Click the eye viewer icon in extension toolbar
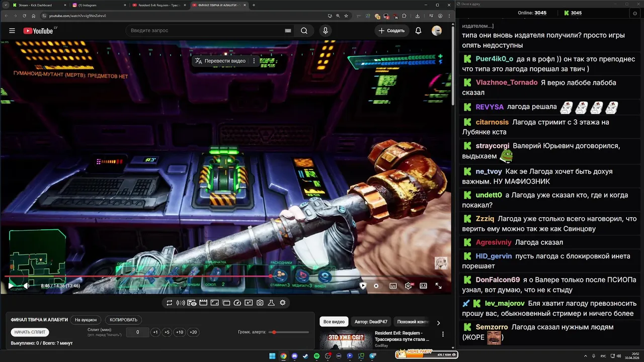 click(x=192, y=303)
